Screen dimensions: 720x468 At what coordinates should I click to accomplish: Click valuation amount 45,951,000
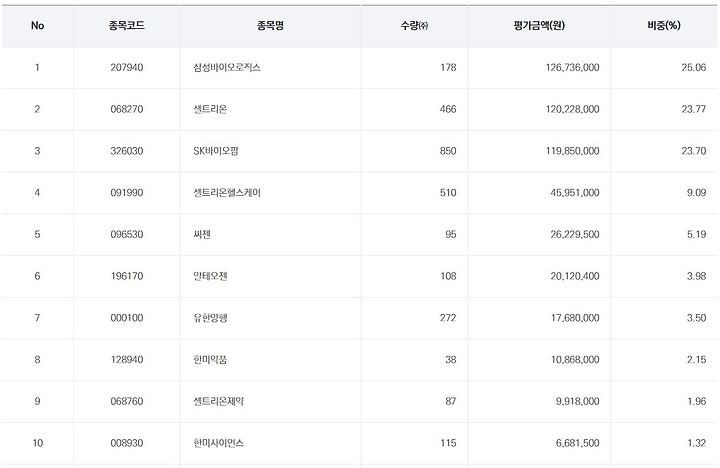tap(575, 193)
